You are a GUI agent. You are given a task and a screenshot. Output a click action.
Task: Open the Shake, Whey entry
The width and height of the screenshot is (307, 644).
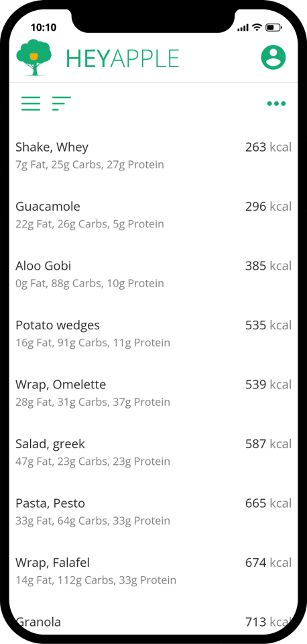point(153,155)
